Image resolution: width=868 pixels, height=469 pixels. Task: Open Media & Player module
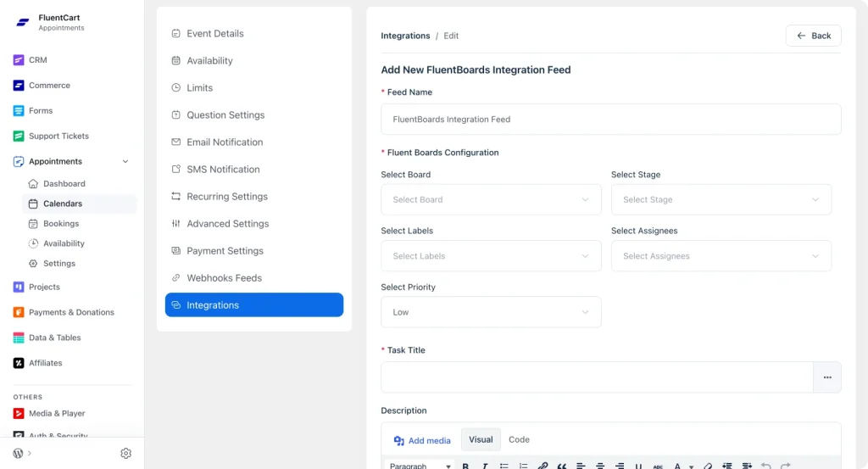pos(48,414)
